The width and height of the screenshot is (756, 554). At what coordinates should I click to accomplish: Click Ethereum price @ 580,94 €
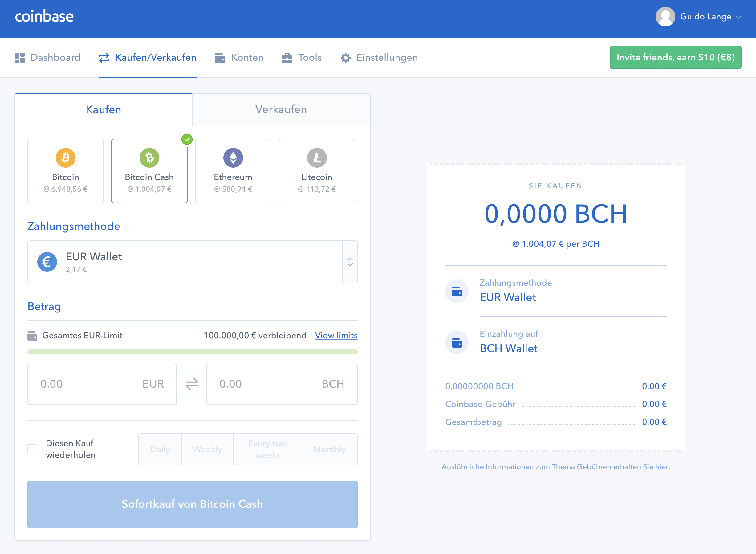pyautogui.click(x=233, y=189)
